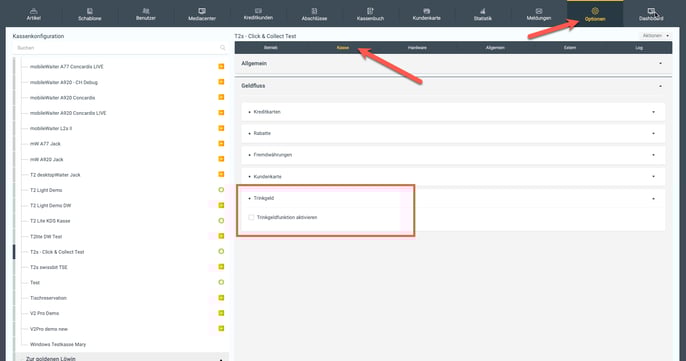Open the Kassenbuch section
This screenshot has height=361, width=686.
coord(370,14)
